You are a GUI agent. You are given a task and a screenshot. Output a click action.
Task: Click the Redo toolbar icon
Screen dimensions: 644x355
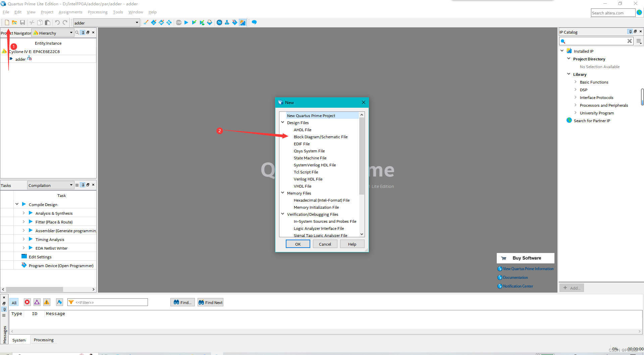pos(65,22)
